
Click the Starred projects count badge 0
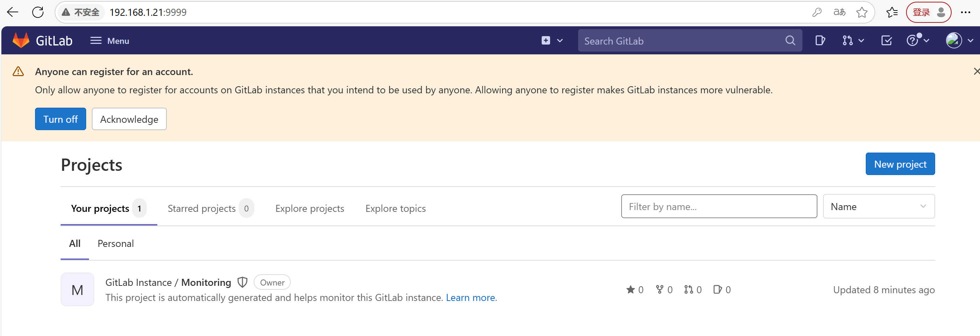tap(246, 209)
